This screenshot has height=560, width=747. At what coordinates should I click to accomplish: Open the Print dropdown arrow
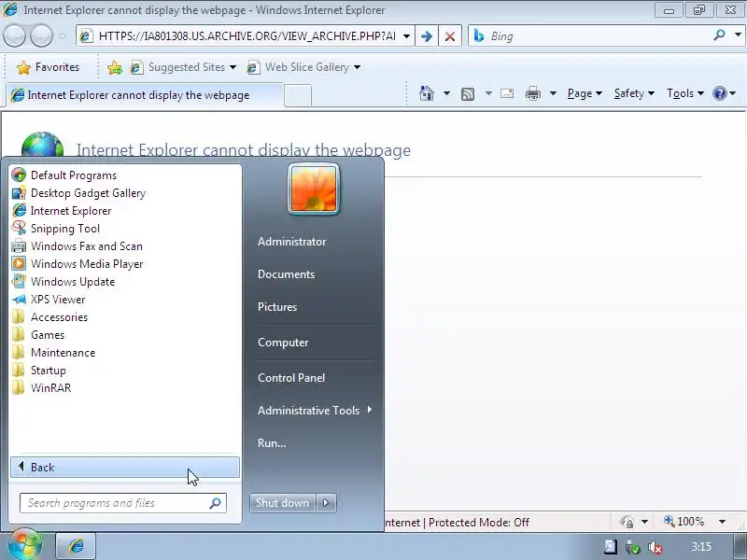(553, 93)
